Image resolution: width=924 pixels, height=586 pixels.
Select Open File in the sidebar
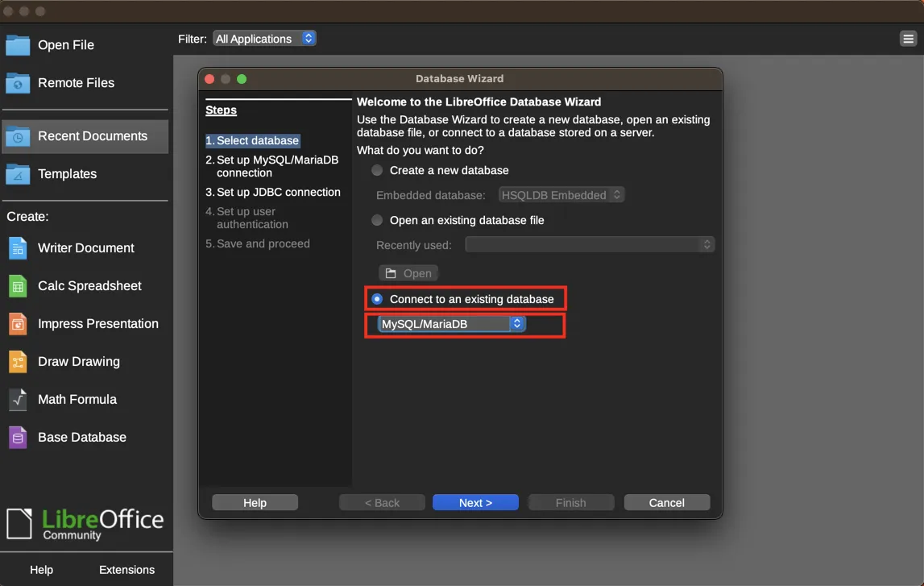pyautogui.click(x=85, y=45)
